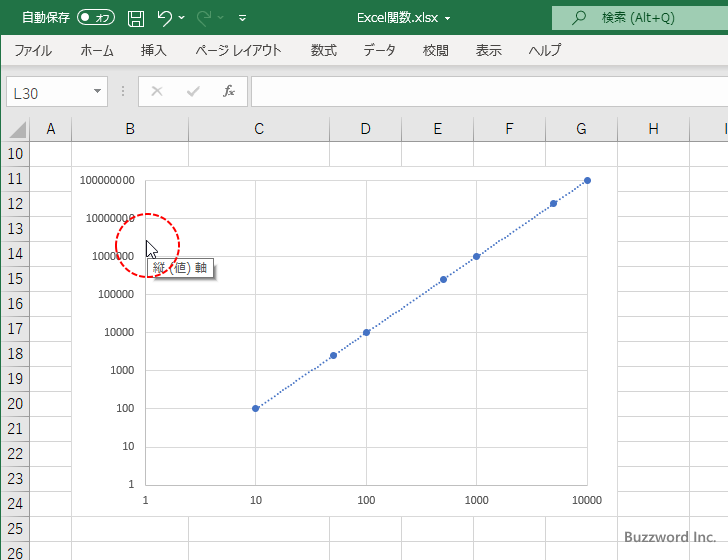
Task: Toggle the 自動保存 AutoSave switch
Action: pos(96,18)
